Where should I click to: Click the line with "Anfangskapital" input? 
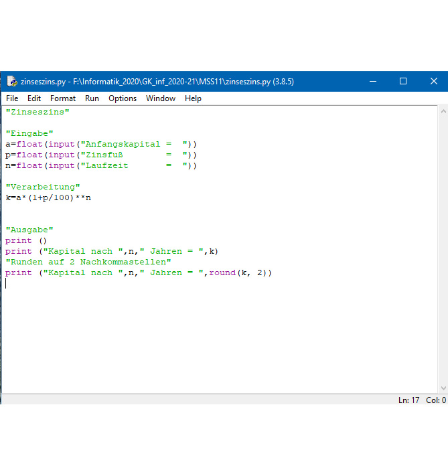click(100, 144)
